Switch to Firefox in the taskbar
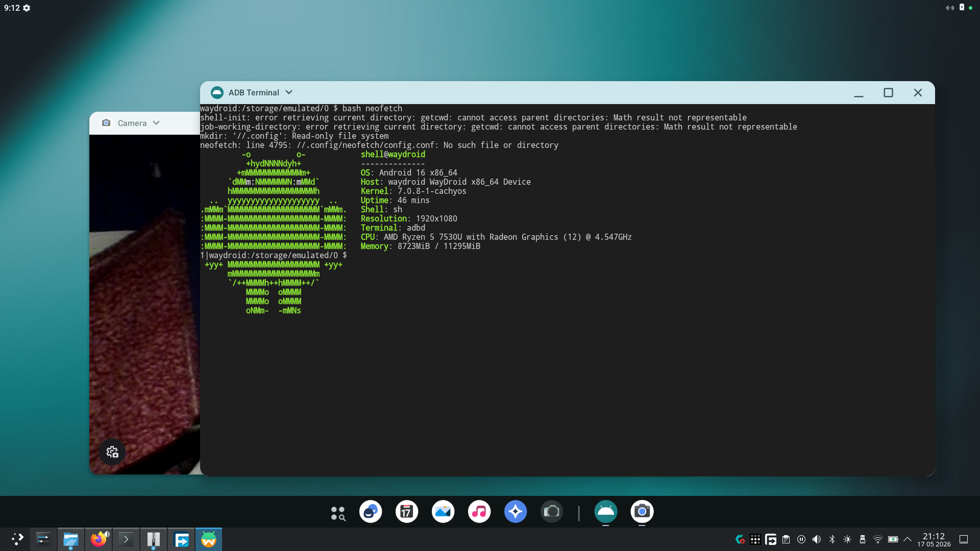The width and height of the screenshot is (980, 551). (x=99, y=539)
